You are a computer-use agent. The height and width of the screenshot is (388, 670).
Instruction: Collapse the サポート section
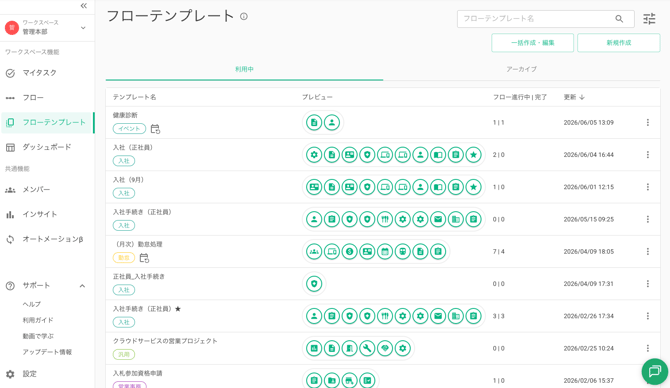point(82,285)
